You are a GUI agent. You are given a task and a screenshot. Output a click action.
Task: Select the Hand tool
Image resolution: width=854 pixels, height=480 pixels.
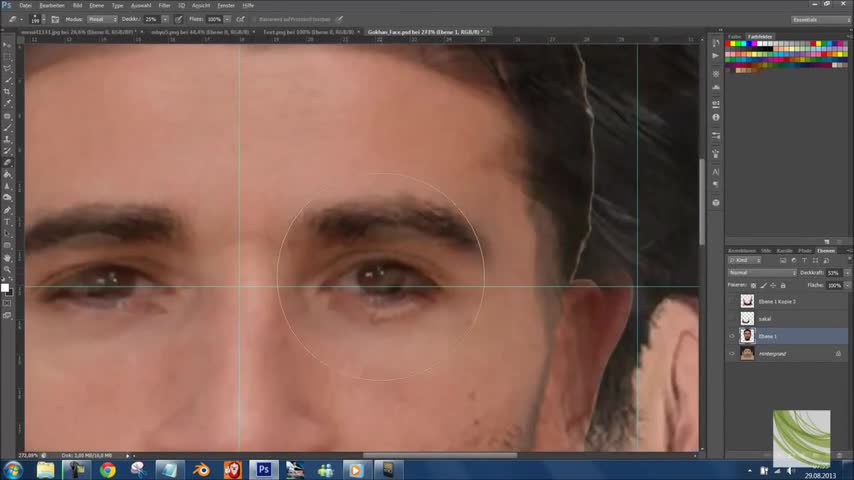(x=7, y=257)
